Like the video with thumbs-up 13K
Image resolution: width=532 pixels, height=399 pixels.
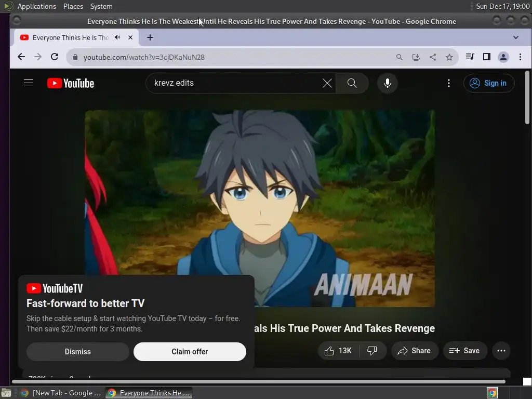pos(338,351)
